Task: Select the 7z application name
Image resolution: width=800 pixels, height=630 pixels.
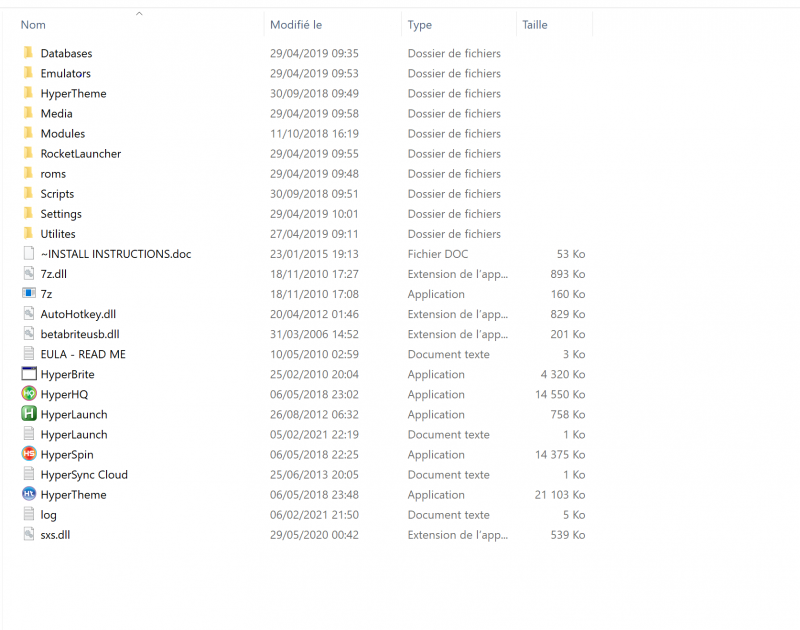Action: tap(46, 294)
